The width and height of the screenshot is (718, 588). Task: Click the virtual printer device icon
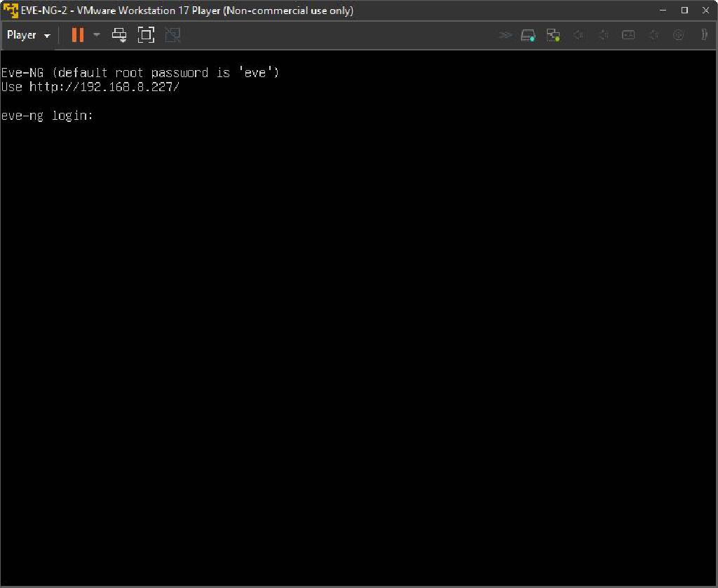pyautogui.click(x=653, y=34)
